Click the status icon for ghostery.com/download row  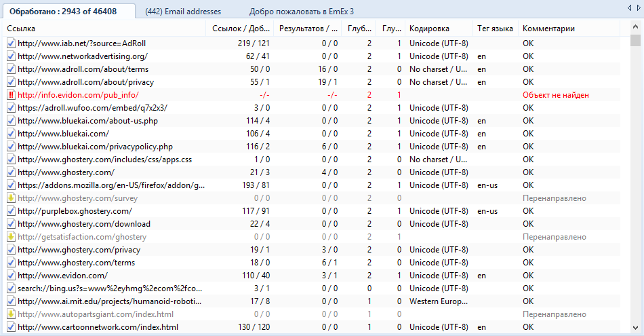(11, 224)
